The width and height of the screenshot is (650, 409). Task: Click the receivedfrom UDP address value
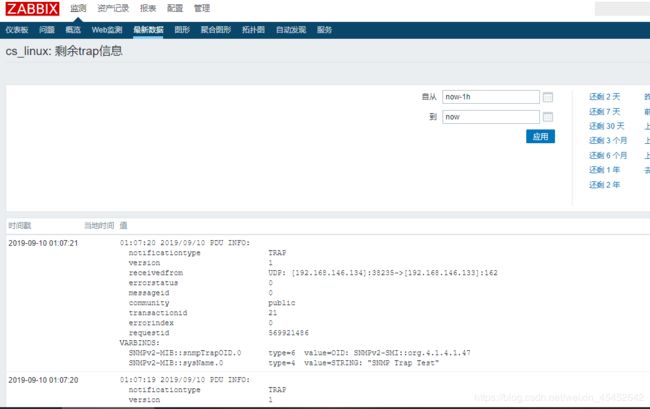click(x=383, y=273)
